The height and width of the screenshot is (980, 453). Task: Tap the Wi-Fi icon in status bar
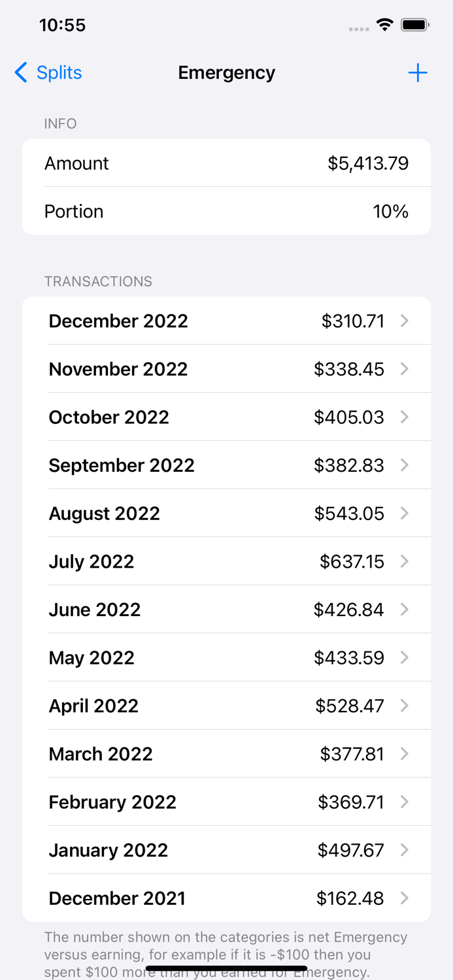pyautogui.click(x=384, y=24)
